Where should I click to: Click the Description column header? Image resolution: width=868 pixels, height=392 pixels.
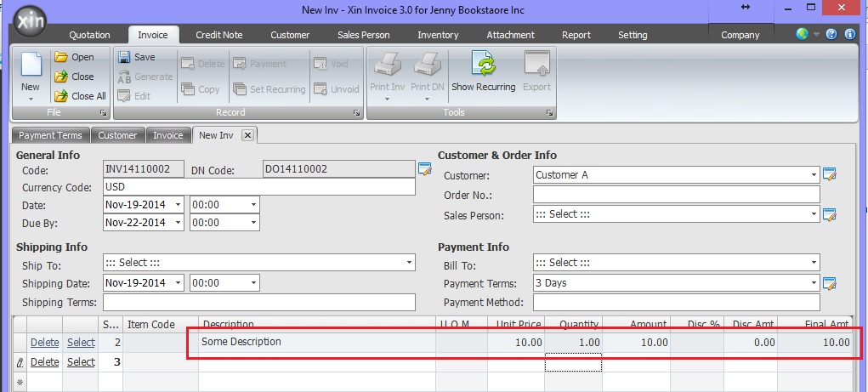(x=317, y=324)
